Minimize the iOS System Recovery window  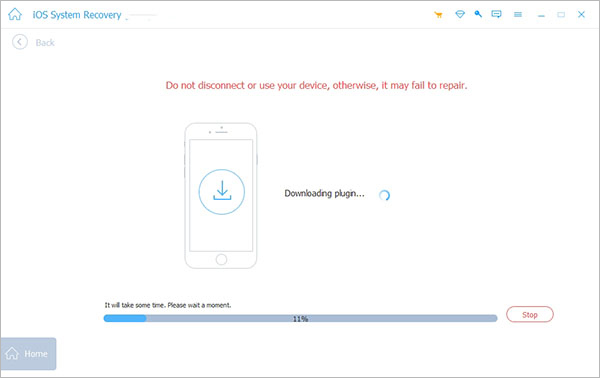pyautogui.click(x=541, y=15)
